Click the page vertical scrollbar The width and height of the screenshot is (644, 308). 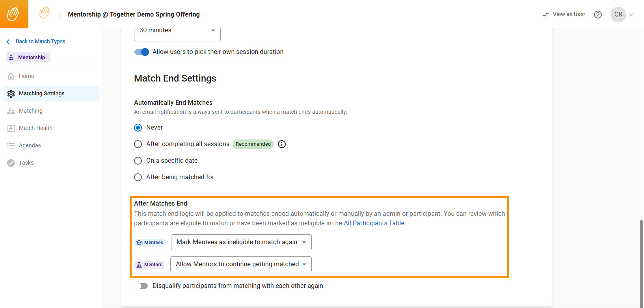(x=641, y=264)
